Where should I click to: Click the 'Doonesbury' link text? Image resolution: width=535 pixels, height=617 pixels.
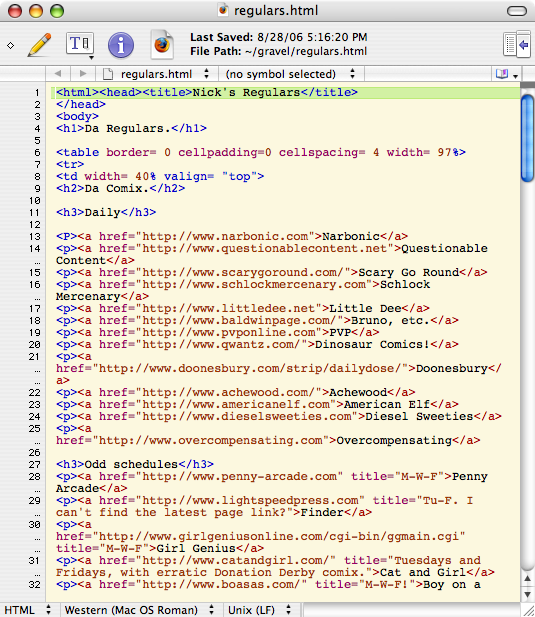(452, 369)
